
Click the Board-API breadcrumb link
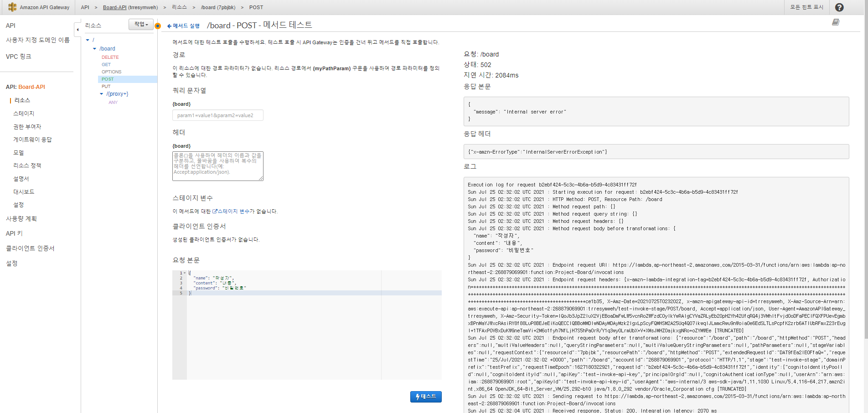(114, 7)
